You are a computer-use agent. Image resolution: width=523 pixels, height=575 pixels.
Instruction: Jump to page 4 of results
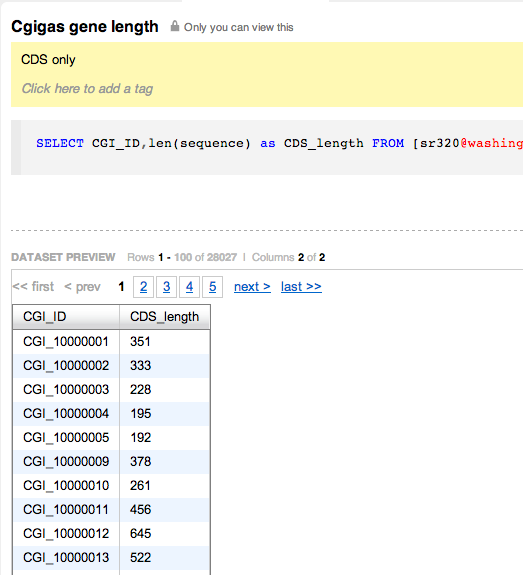(x=189, y=287)
